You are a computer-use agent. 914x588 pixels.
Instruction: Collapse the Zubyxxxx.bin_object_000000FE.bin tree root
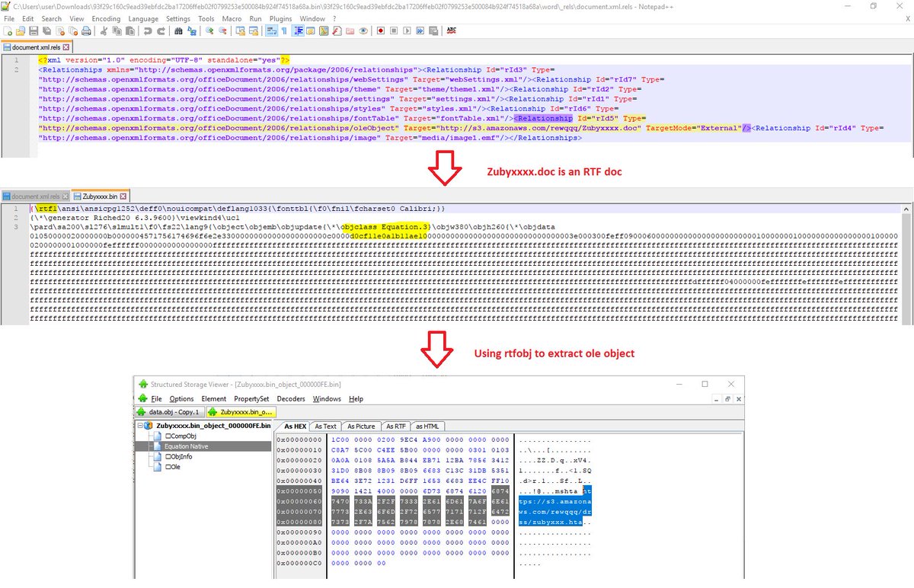(x=139, y=425)
